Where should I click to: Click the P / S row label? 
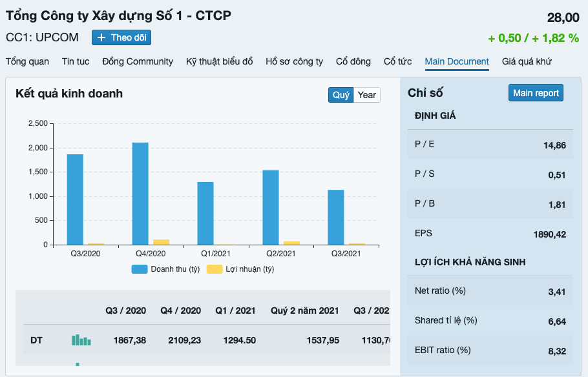point(425,174)
